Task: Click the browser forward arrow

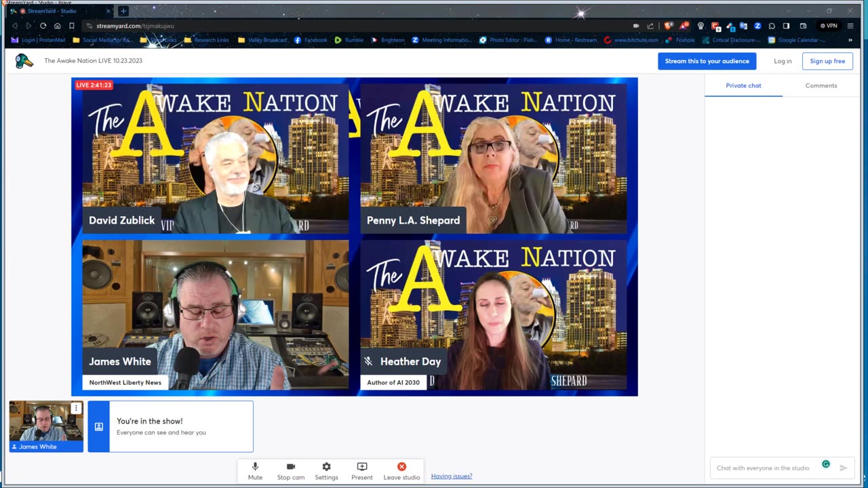Action: coord(28,26)
